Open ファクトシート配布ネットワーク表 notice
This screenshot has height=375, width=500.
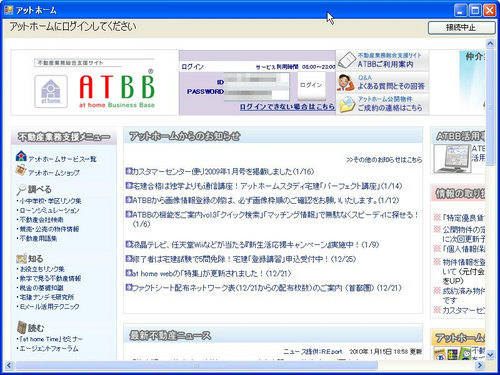click(x=267, y=288)
